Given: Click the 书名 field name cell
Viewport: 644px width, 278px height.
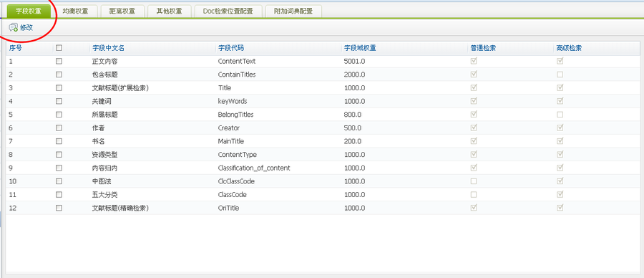Looking at the screenshot, I should pyautogui.click(x=99, y=141).
